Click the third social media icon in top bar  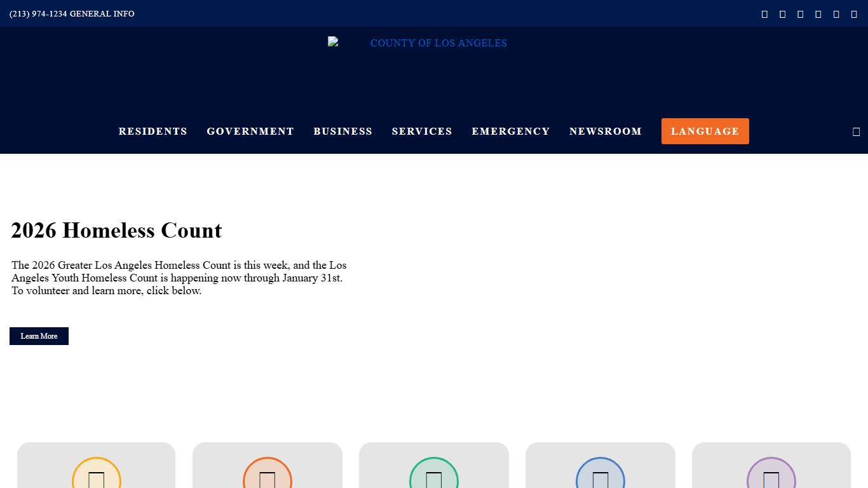800,13
